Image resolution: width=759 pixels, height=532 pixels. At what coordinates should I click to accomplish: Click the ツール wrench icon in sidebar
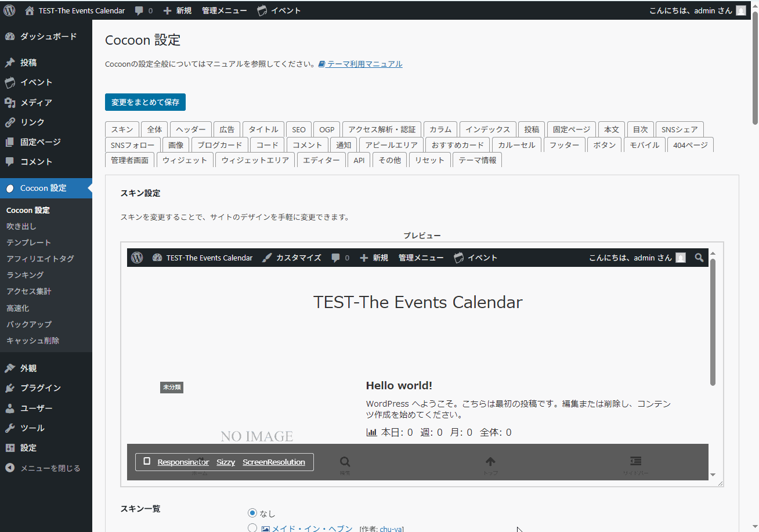pyautogui.click(x=10, y=428)
